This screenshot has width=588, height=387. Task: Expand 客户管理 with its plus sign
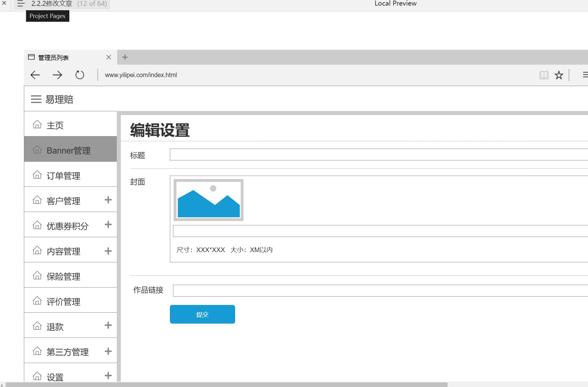point(108,200)
